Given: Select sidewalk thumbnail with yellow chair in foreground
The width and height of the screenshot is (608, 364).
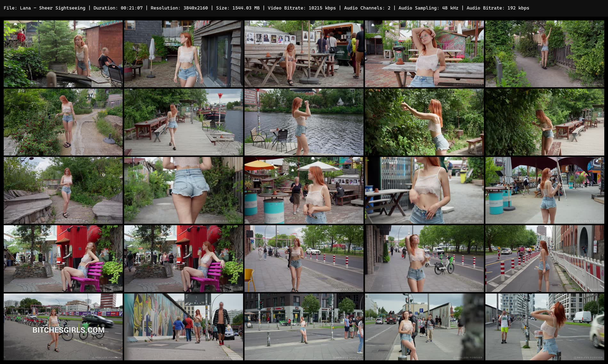Looking at the screenshot, I should click(304, 259).
